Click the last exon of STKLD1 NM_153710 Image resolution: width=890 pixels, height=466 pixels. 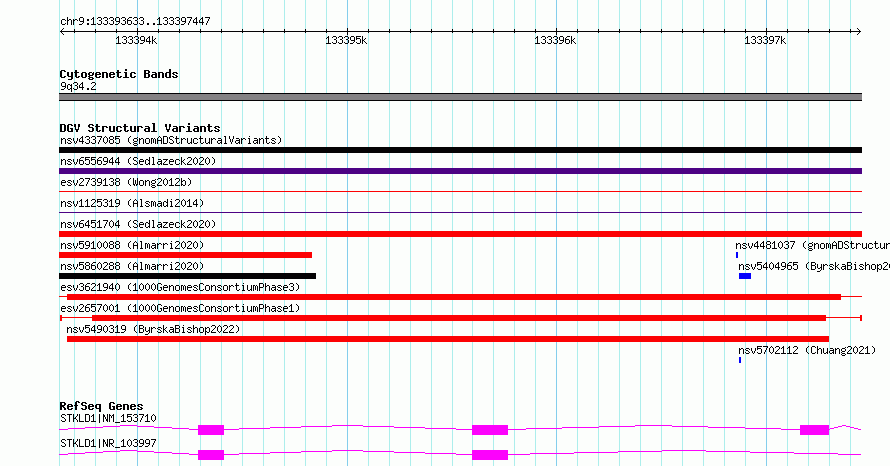(x=815, y=430)
